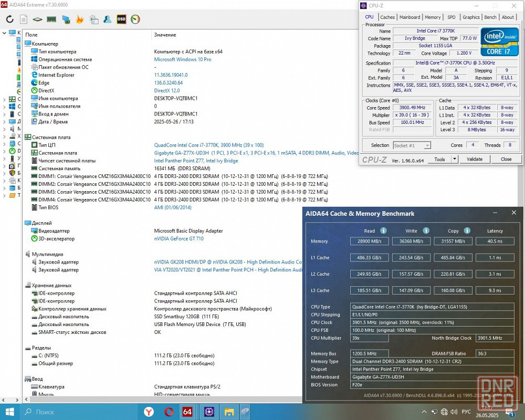525x420 pixels.
Task: Switch to the Mainboard tab in CPU-Z
Action: [x=409, y=17]
